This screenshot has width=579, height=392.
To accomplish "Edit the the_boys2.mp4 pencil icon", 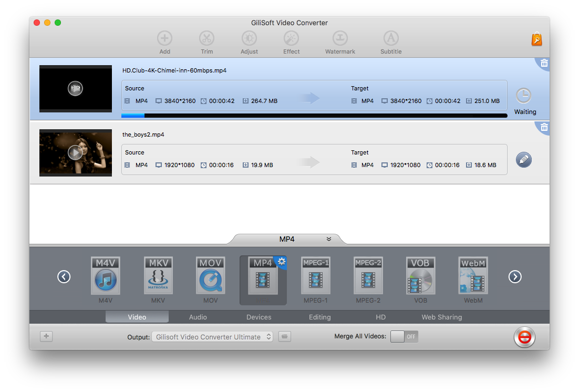I will point(523,160).
